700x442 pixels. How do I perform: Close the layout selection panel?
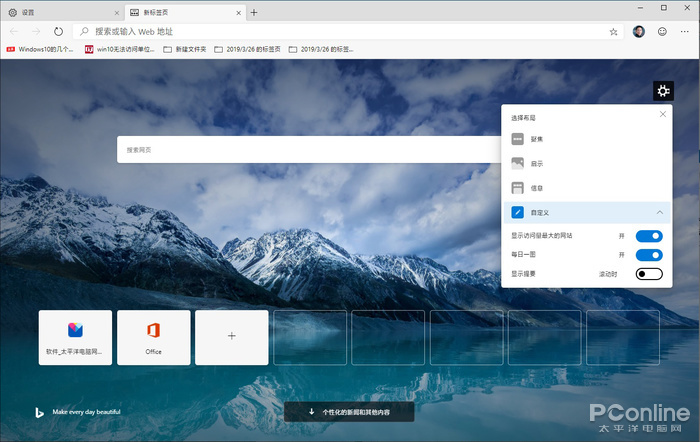tap(663, 114)
